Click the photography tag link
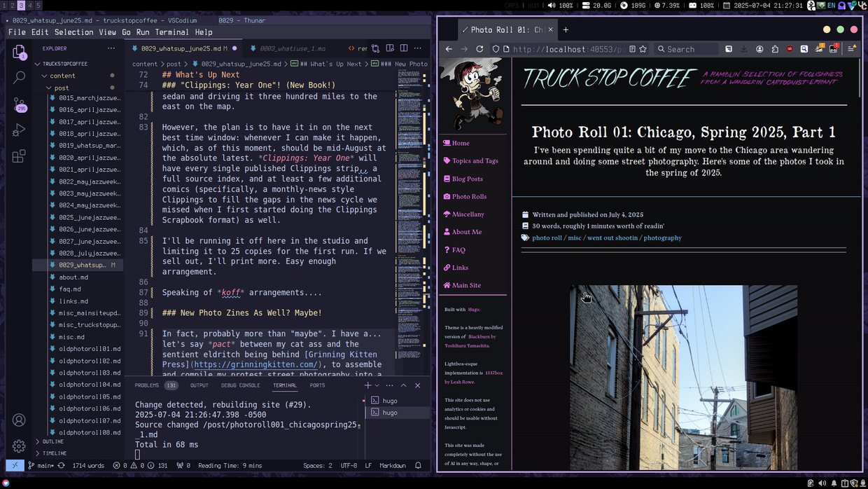This screenshot has width=868, height=489. 662,237
